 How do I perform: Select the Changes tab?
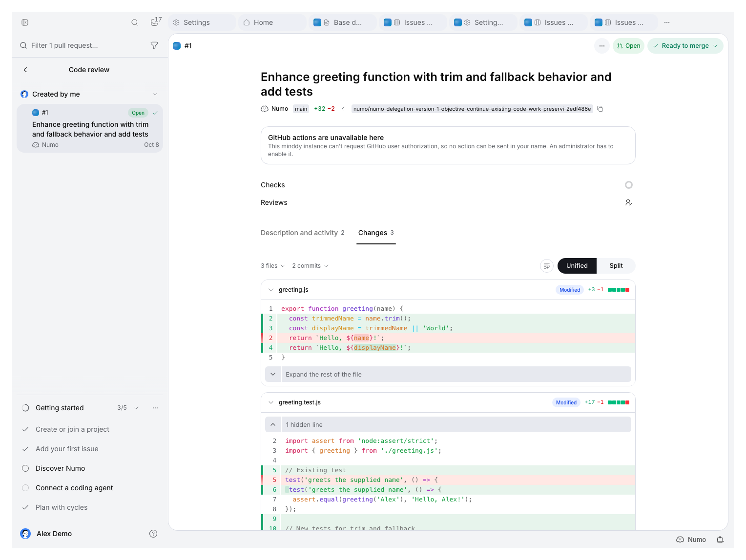(x=376, y=233)
